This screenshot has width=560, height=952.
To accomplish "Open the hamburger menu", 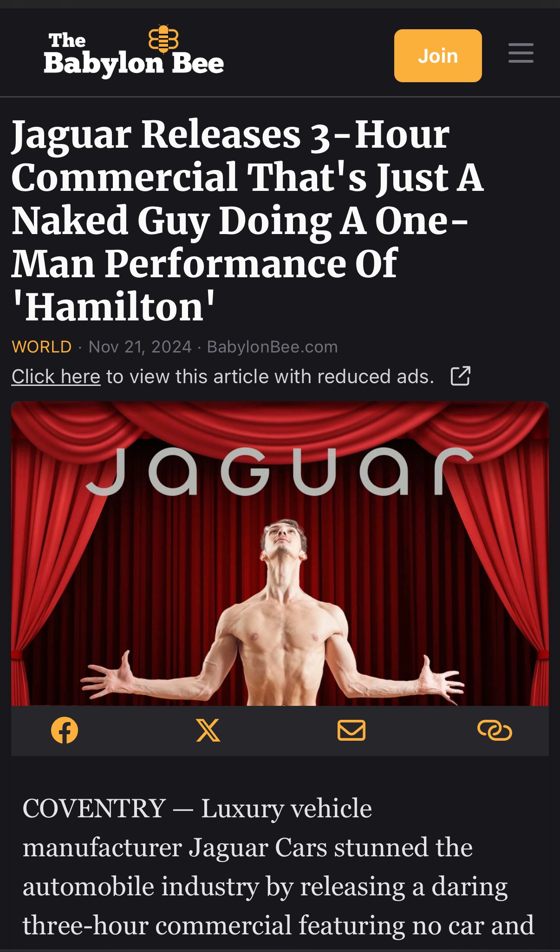I will (x=521, y=53).
